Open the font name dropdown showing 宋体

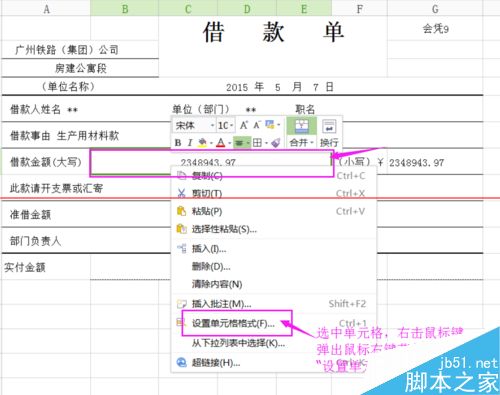[194, 126]
